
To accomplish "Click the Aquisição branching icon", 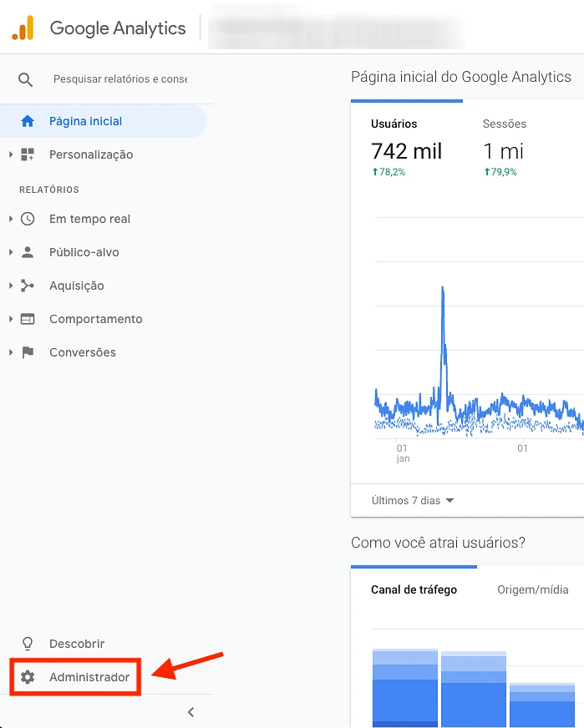I will 28,286.
